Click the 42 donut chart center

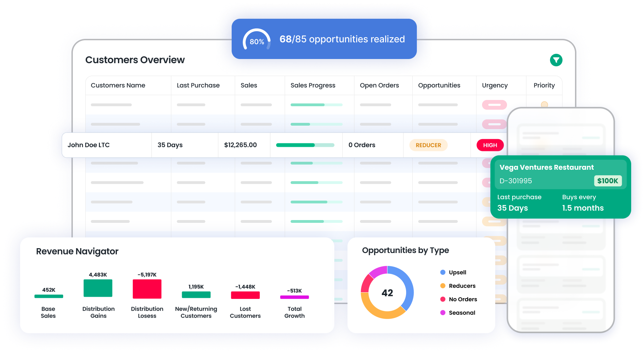[x=387, y=293]
